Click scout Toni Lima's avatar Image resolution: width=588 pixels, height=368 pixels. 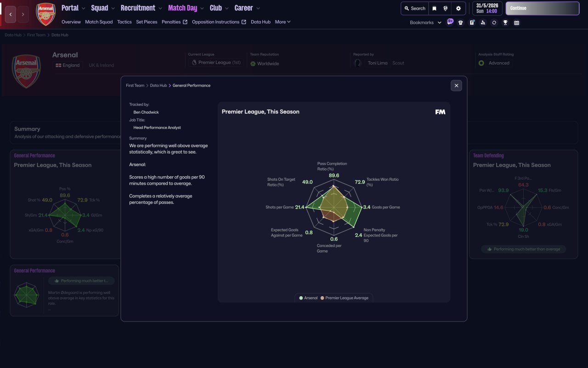click(x=358, y=63)
